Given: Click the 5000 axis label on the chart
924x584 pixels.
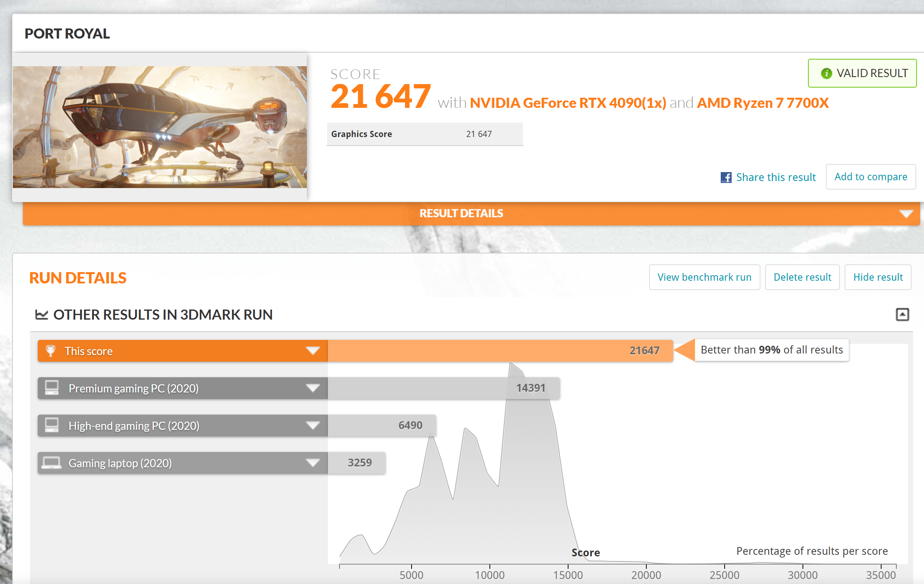Looking at the screenshot, I should [411, 575].
